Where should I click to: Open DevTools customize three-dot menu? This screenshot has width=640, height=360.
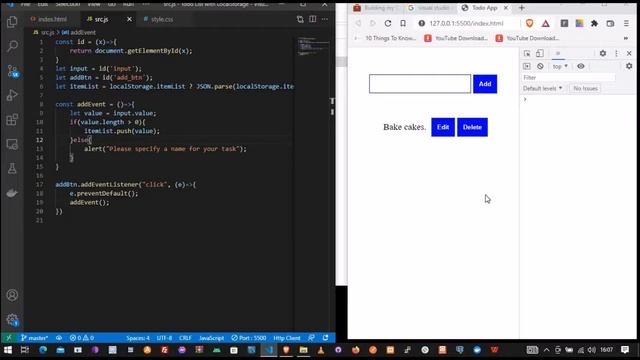616,53
